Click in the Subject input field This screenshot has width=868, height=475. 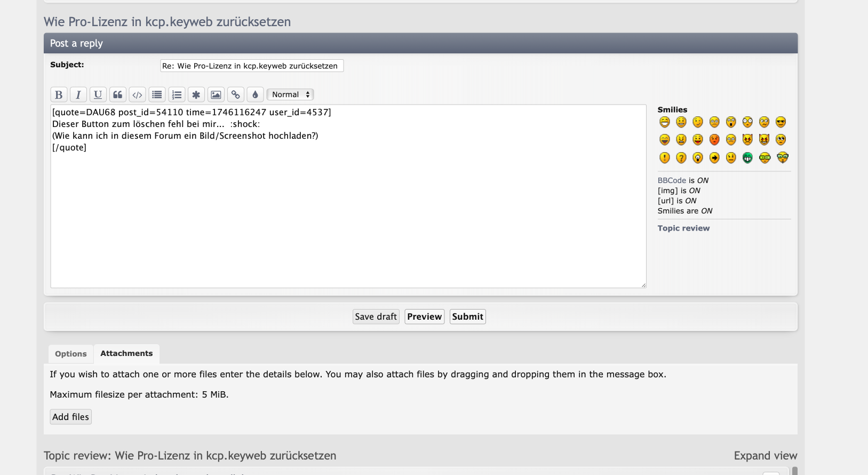coord(251,66)
